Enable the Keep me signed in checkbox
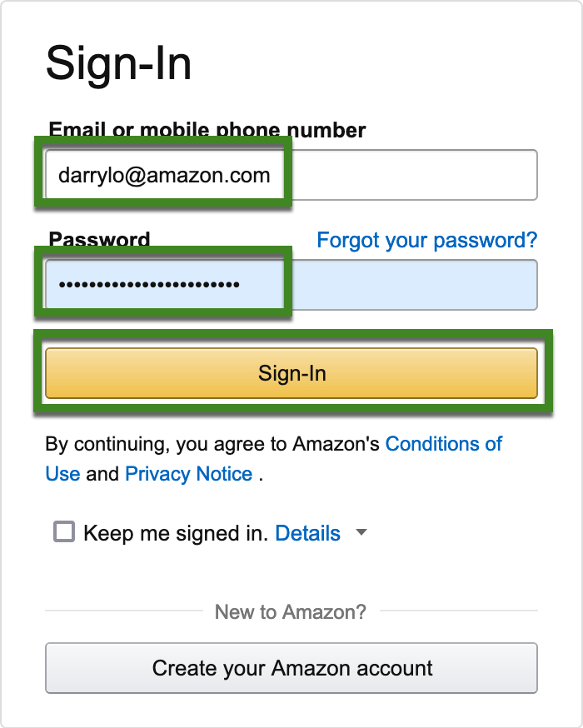The height and width of the screenshot is (728, 583). coord(64,532)
